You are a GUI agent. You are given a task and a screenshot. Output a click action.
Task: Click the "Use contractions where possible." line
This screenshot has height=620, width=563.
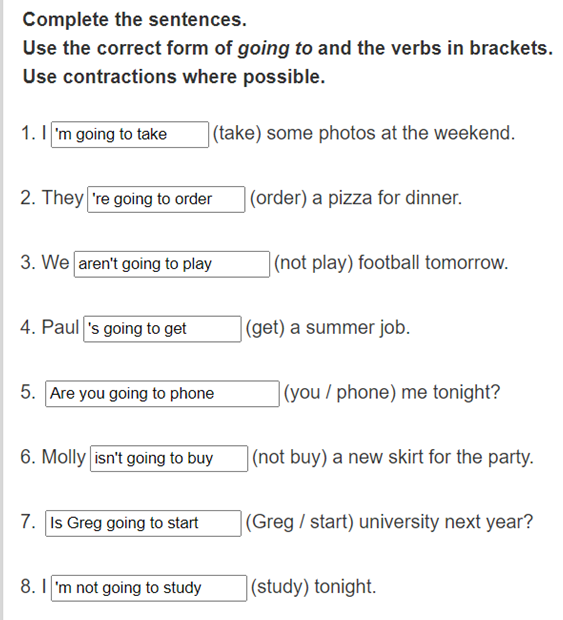click(x=174, y=77)
